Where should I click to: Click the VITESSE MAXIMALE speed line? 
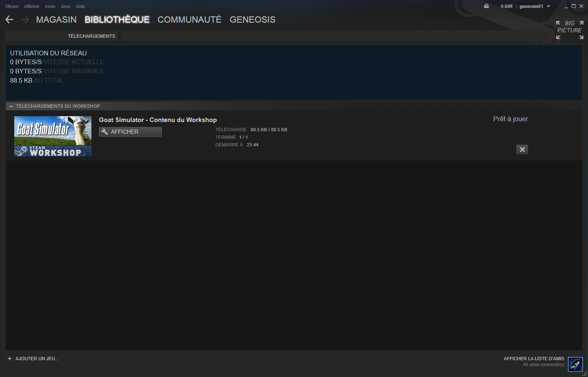[57, 71]
